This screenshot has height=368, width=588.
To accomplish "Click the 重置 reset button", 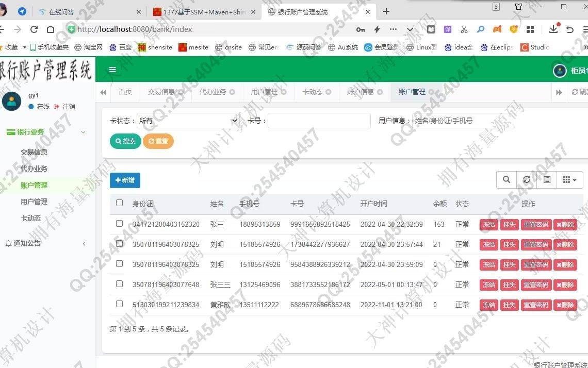I will (x=158, y=141).
